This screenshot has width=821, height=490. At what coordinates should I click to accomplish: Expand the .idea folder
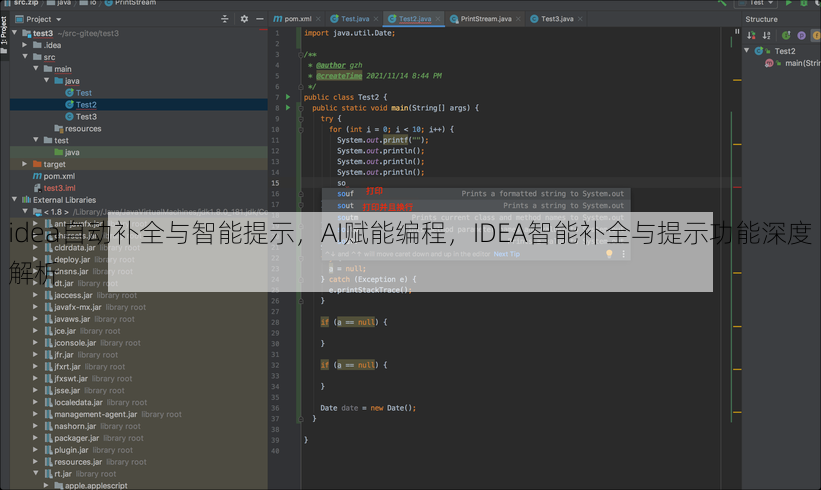point(25,45)
